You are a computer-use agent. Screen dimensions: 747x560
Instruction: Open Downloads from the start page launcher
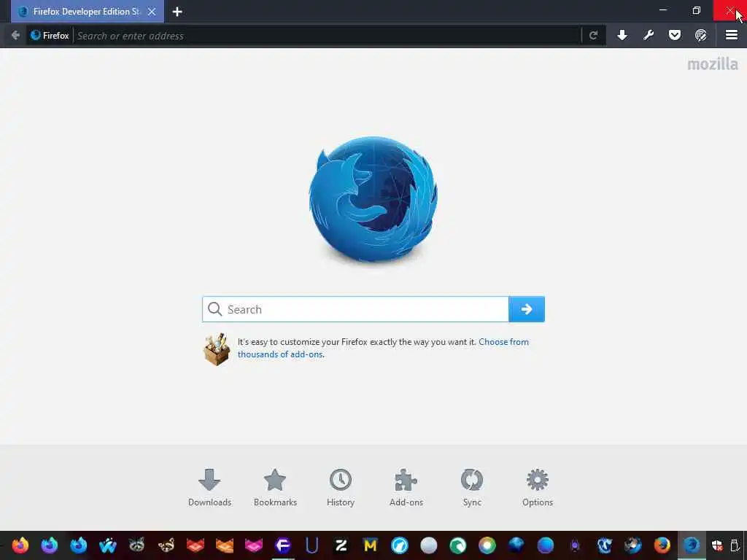click(x=209, y=488)
